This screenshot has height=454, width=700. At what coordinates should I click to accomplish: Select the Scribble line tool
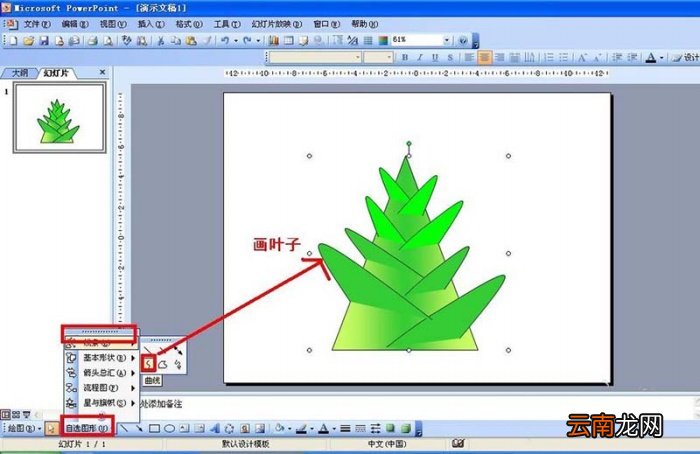tap(178, 365)
